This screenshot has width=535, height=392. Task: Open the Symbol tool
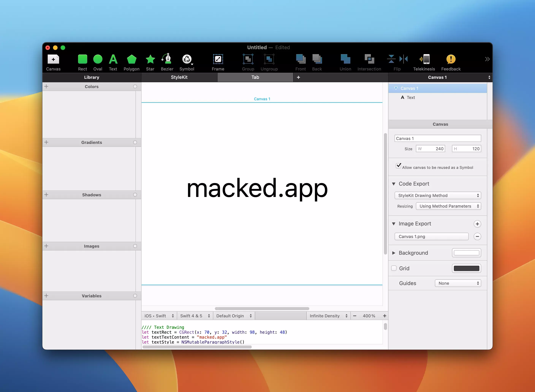pyautogui.click(x=187, y=59)
